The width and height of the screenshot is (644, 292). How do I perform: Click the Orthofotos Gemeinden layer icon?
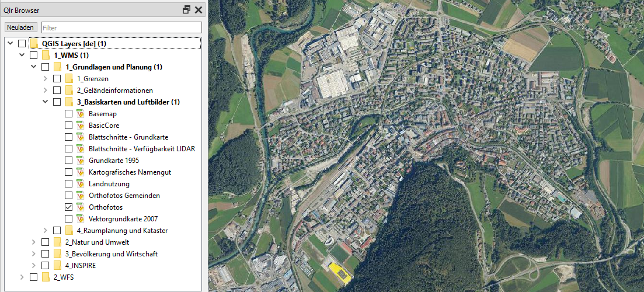[81, 196]
